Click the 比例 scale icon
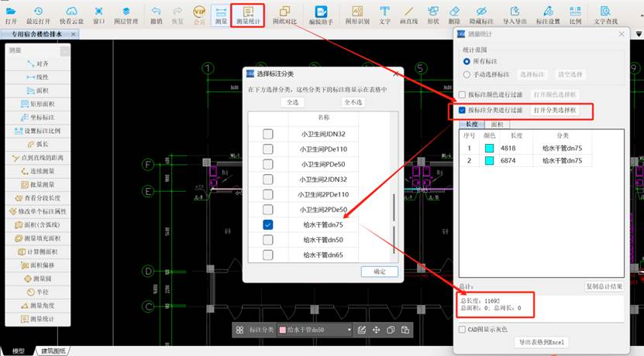Image resolution: width=644 pixels, height=356 pixels. point(575,15)
